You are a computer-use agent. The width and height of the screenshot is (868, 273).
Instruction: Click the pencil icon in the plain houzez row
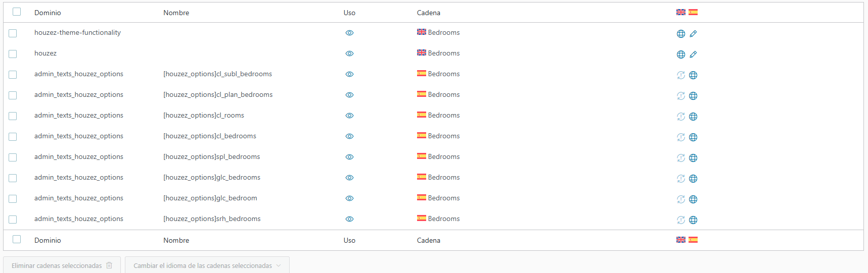[693, 54]
